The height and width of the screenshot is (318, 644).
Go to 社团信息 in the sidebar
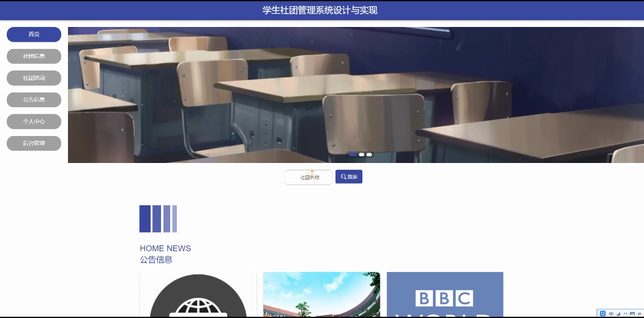pyautogui.click(x=34, y=56)
